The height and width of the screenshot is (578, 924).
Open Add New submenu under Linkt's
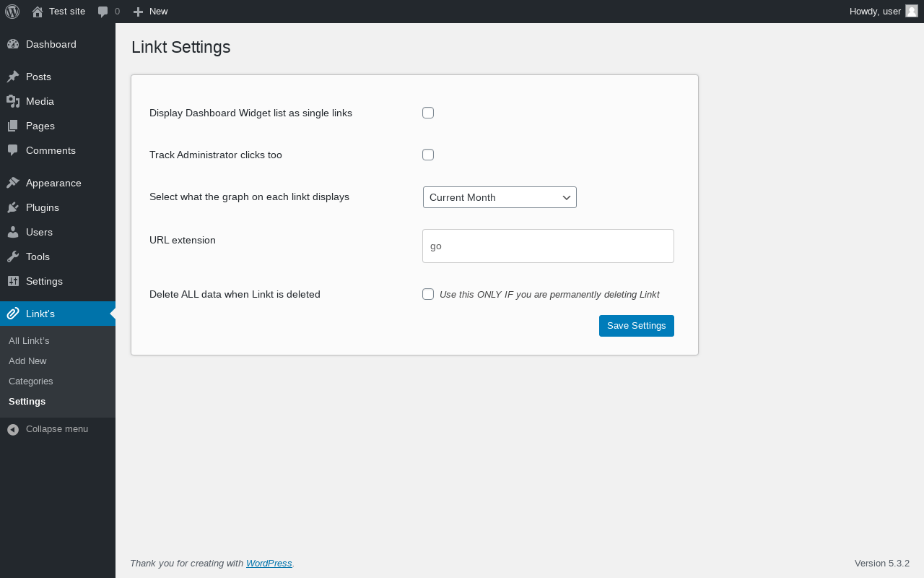pos(27,361)
